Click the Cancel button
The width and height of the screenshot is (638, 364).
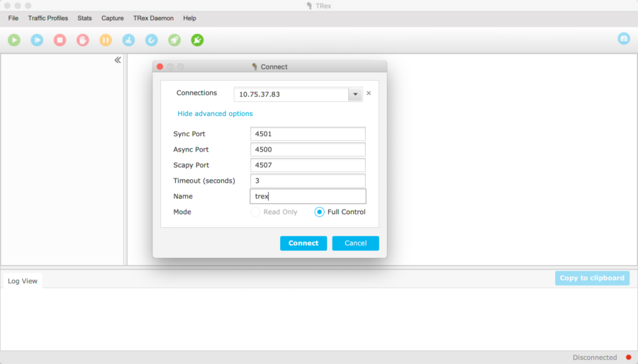click(x=356, y=243)
